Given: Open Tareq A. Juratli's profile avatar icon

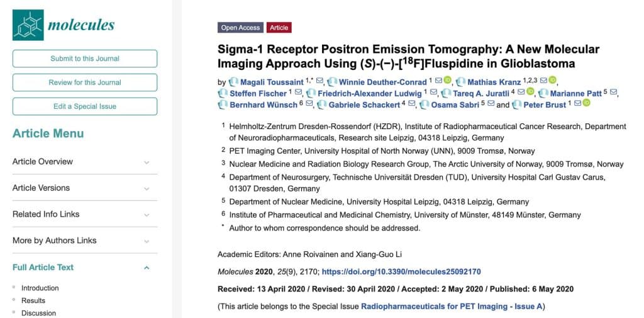Looking at the screenshot, I should (x=446, y=93).
